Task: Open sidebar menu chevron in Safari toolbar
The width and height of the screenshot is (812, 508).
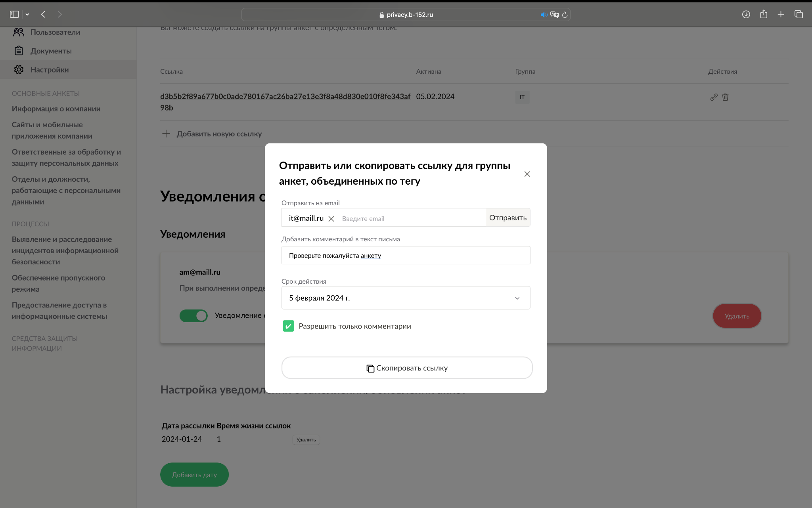Action: [27, 15]
